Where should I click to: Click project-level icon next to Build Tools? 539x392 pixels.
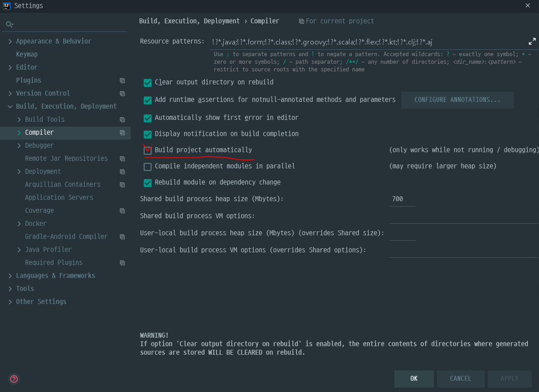[122, 119]
